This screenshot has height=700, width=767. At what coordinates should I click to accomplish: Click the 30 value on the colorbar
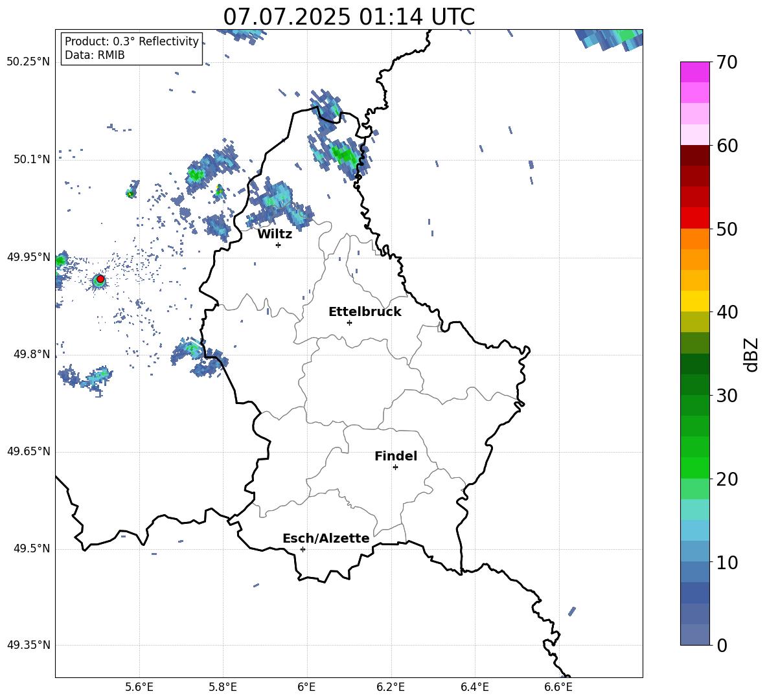pos(727,396)
